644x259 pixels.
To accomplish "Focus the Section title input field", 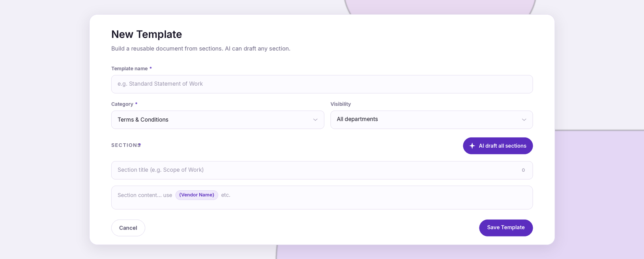I will [x=322, y=170].
